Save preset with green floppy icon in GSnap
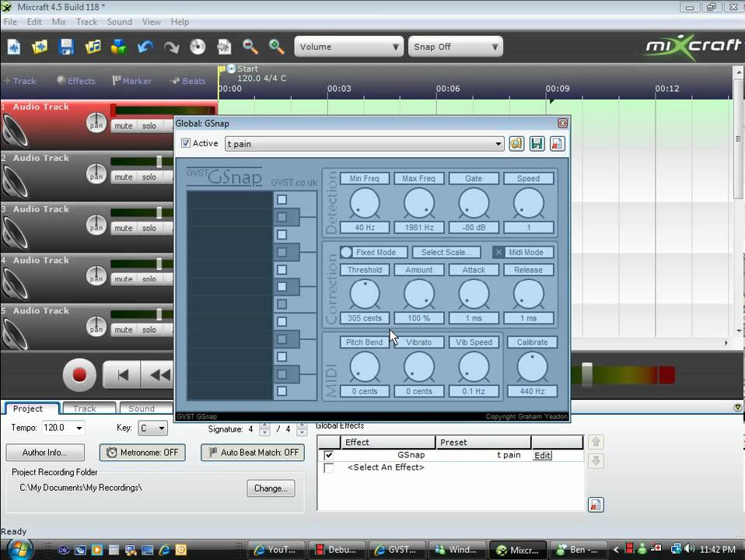This screenshot has width=745, height=560. [537, 144]
